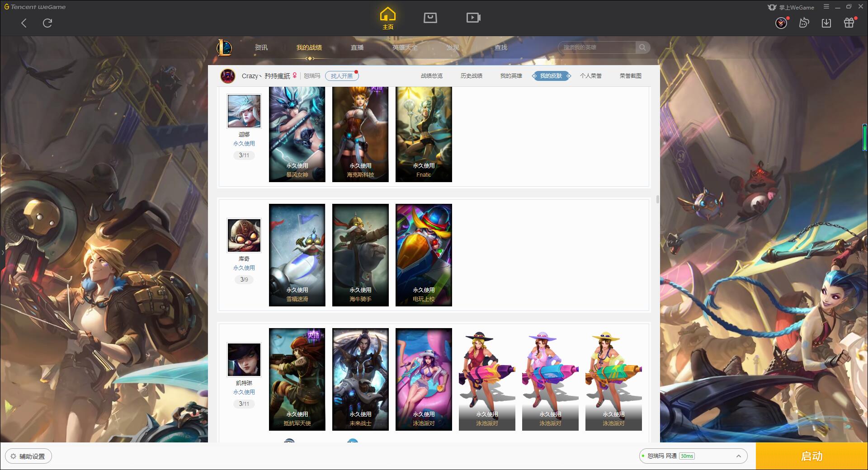Screen dimensions: 868x470
Task: Open the 暴风女神 skin card
Action: pyautogui.click(x=297, y=134)
